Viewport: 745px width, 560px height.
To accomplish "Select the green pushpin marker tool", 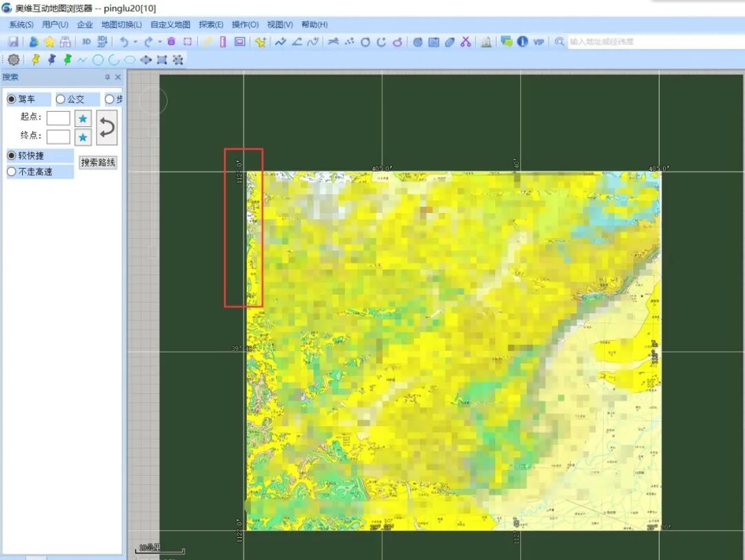I will click(x=68, y=60).
